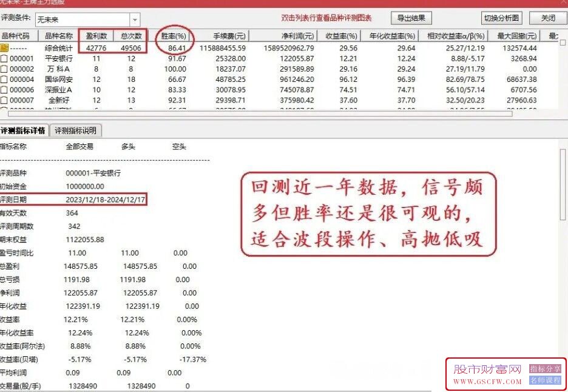Image resolution: width=568 pixels, height=392 pixels.
Task: Switch to the 评测指标详情 tab
Action: click(24, 131)
